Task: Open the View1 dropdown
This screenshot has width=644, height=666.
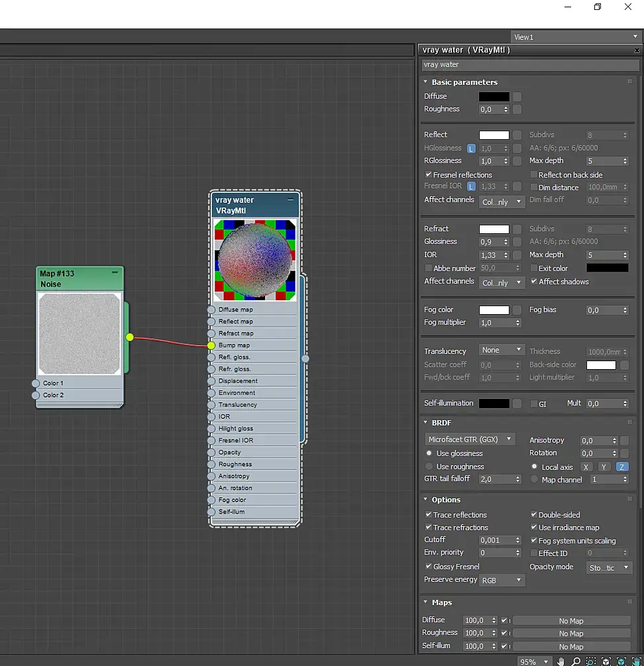Action: click(x=575, y=37)
